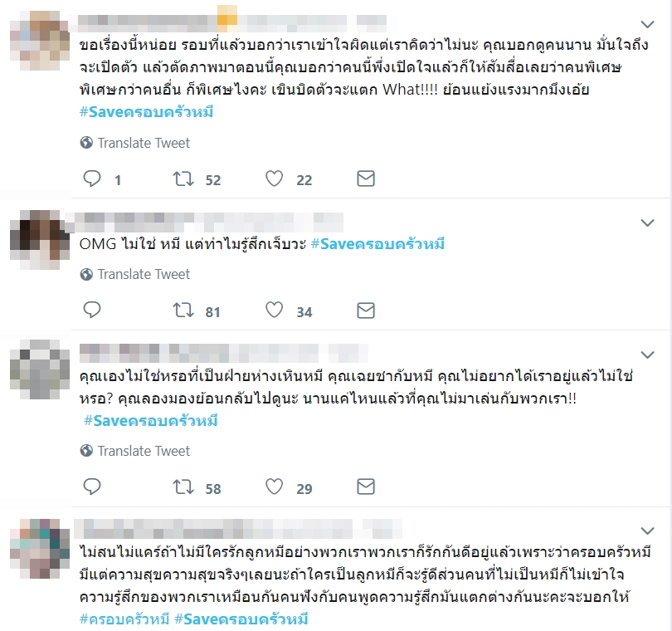Reply to the third tweet
Screen dimensions: 672x631
[x=92, y=487]
